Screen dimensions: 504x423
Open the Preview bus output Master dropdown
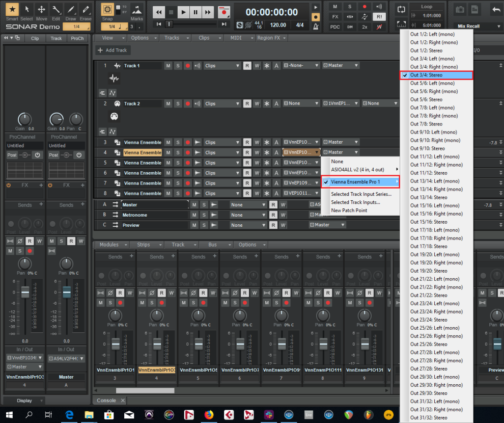click(327, 225)
